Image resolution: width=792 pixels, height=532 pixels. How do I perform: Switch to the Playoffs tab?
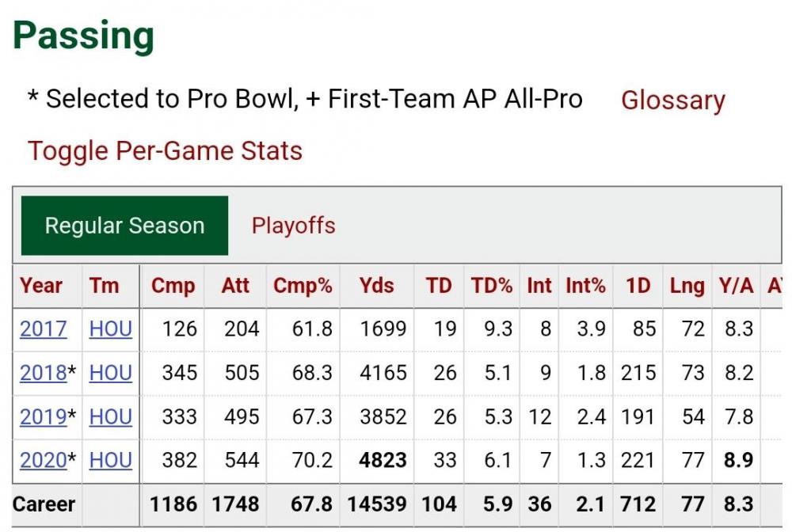293,226
